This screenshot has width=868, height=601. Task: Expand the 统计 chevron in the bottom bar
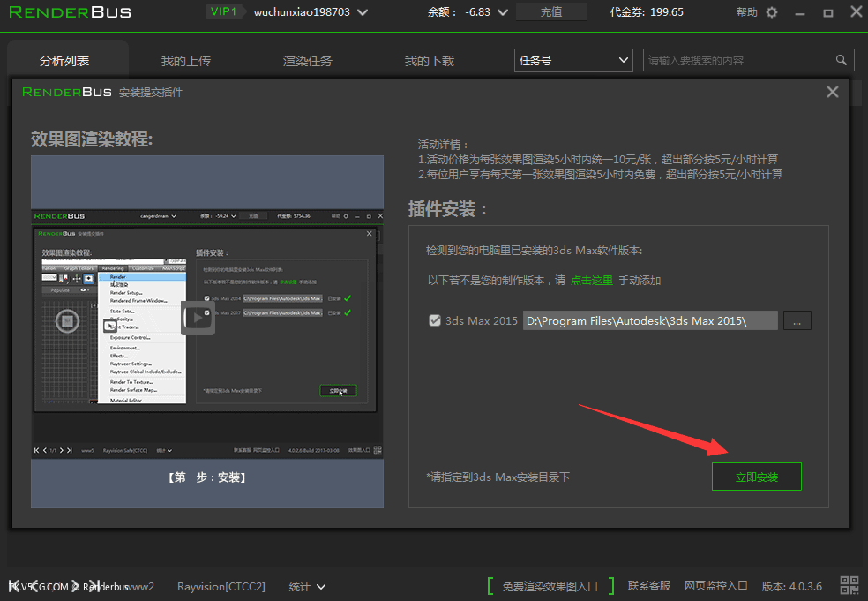[x=322, y=585]
